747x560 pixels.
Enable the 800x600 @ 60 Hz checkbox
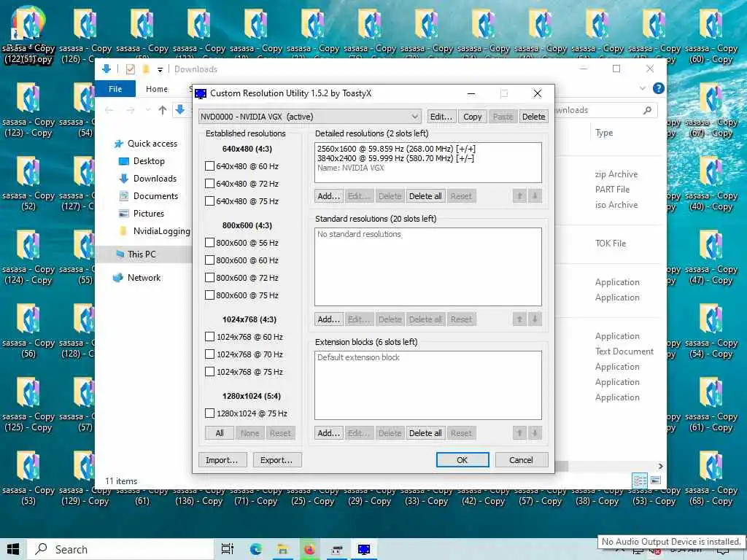point(209,260)
